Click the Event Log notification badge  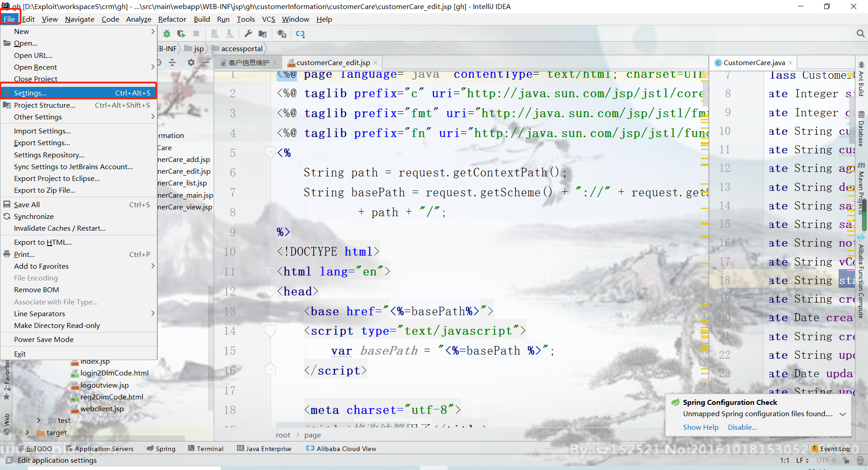(x=815, y=448)
